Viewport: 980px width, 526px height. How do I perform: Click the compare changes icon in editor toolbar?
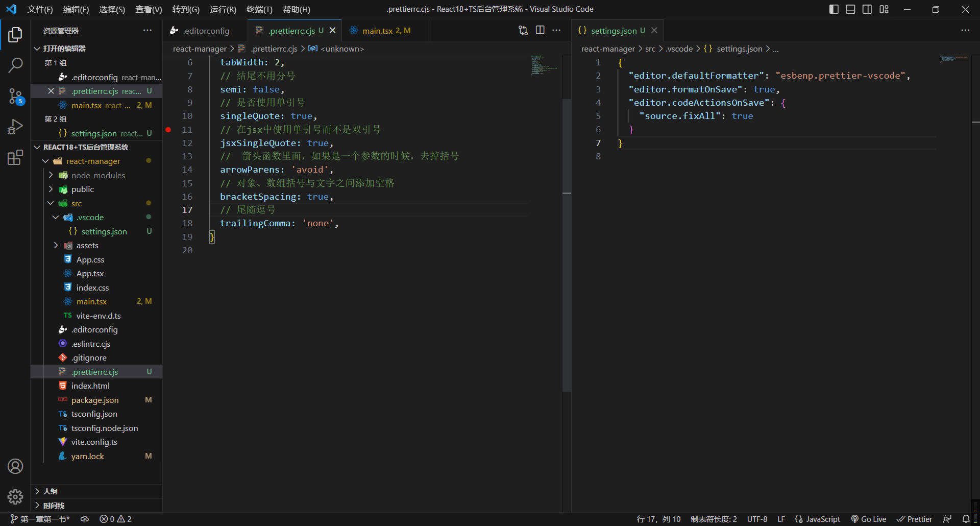coord(523,30)
